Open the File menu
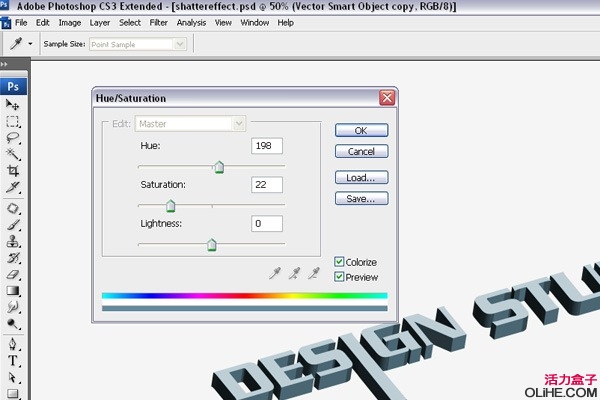The image size is (600, 400). pyautogui.click(x=21, y=23)
